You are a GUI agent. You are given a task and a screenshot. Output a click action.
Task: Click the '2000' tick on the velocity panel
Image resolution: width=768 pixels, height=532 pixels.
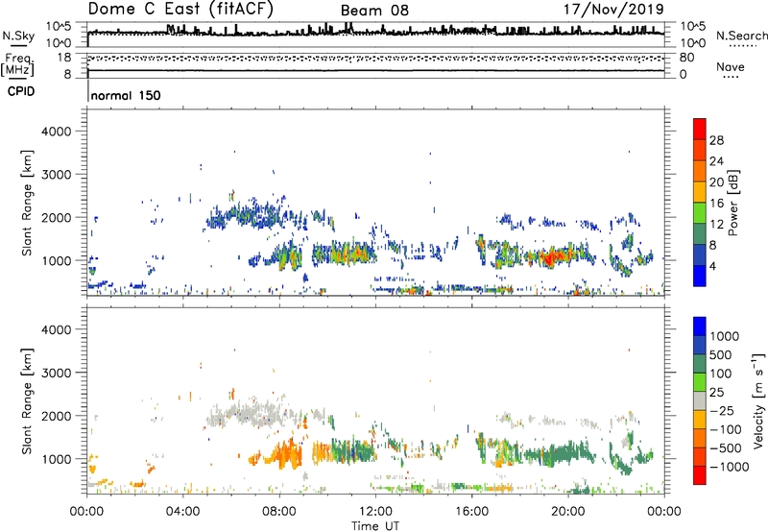click(x=57, y=416)
